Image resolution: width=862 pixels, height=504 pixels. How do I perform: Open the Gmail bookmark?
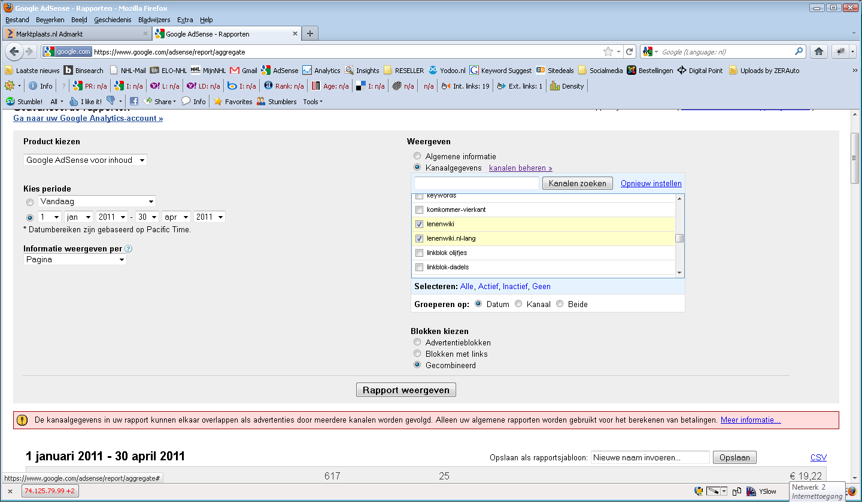[244, 70]
